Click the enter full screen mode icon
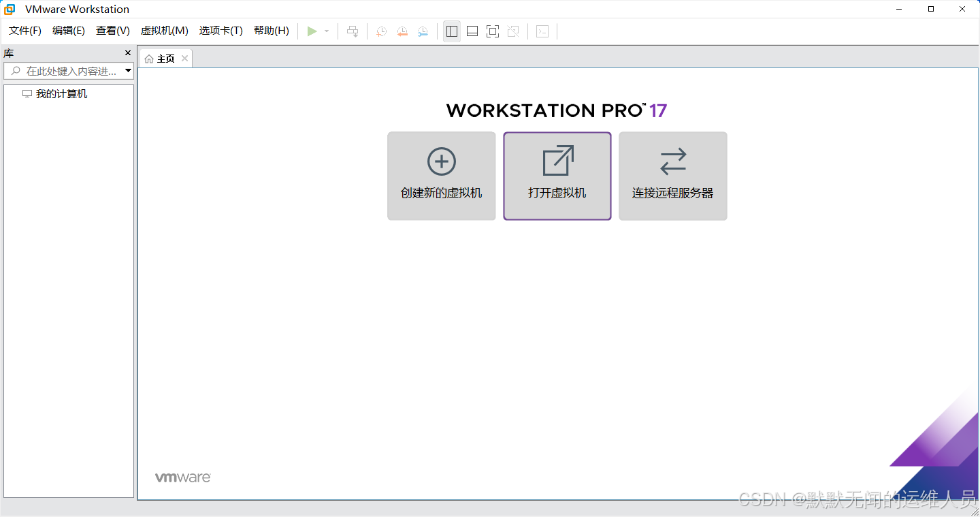Image resolution: width=980 pixels, height=517 pixels. (x=493, y=31)
